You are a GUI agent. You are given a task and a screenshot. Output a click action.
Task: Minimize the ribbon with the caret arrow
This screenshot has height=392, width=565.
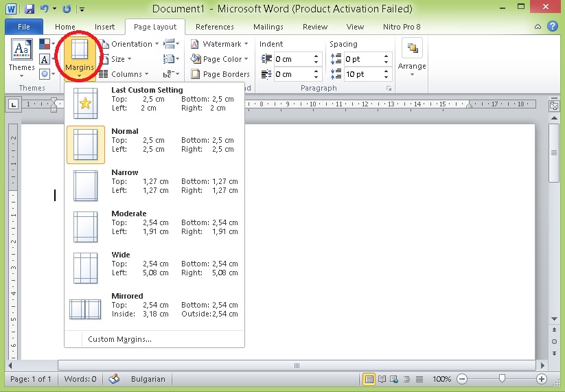point(539,27)
